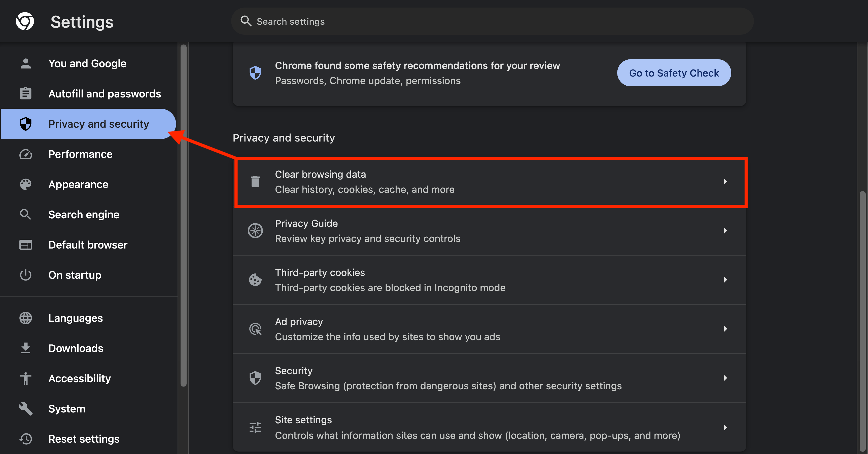Click the Security shield icon in the list
The height and width of the screenshot is (454, 868).
(255, 377)
